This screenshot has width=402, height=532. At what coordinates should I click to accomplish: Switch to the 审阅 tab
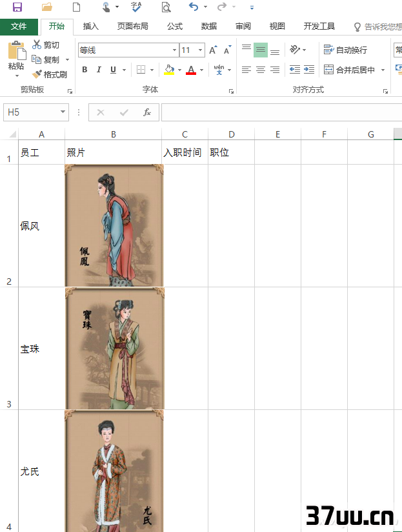pos(243,26)
